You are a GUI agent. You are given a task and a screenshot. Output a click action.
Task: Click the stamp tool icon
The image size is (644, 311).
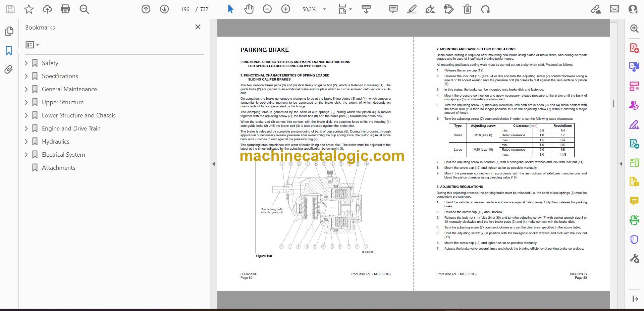point(448,9)
